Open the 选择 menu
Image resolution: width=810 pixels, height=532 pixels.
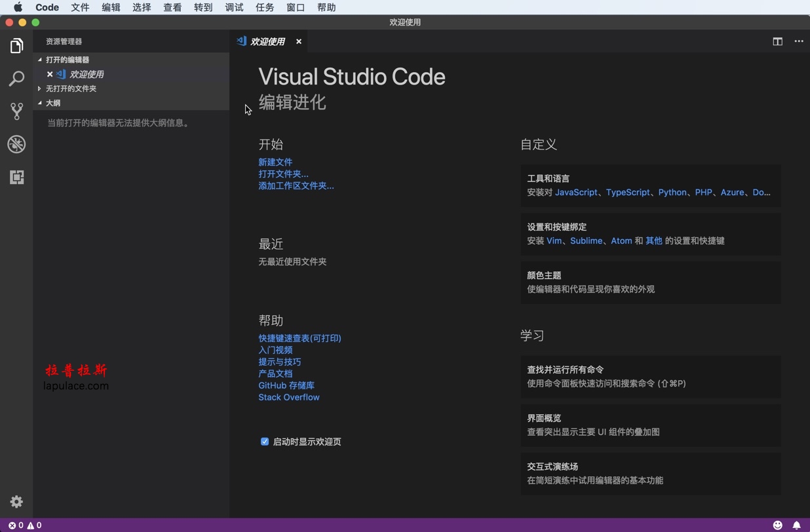pos(142,7)
